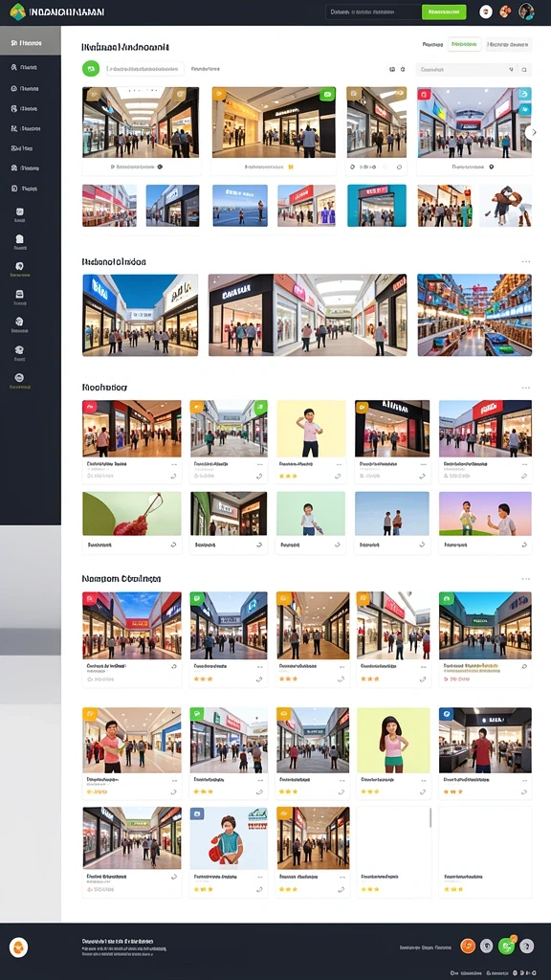Click the magnifier icon beside the filter field
This screenshot has height=980, width=551.
pyautogui.click(x=525, y=70)
